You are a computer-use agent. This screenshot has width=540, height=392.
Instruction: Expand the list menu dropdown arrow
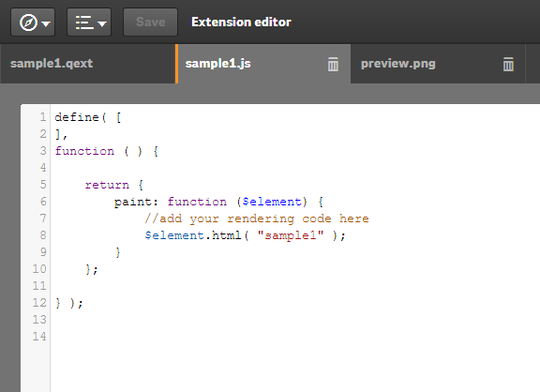[102, 23]
